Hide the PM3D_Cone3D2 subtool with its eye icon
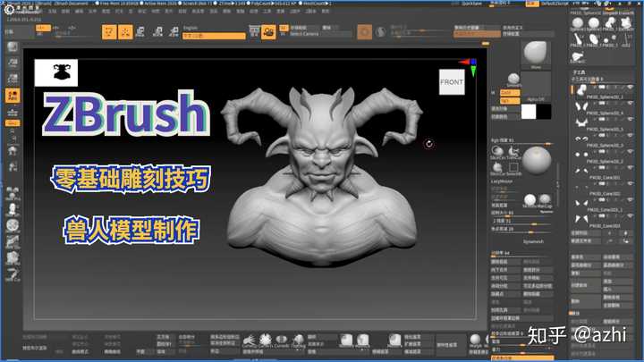This screenshot has width=644, height=362. coord(630,184)
